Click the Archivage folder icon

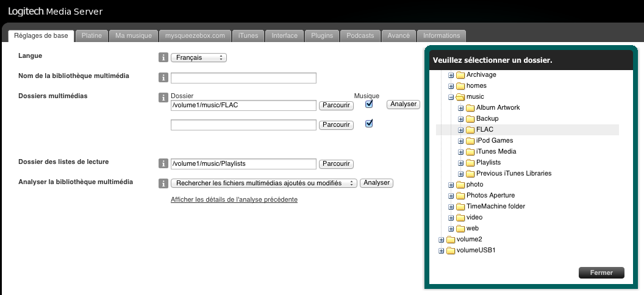[460, 75]
